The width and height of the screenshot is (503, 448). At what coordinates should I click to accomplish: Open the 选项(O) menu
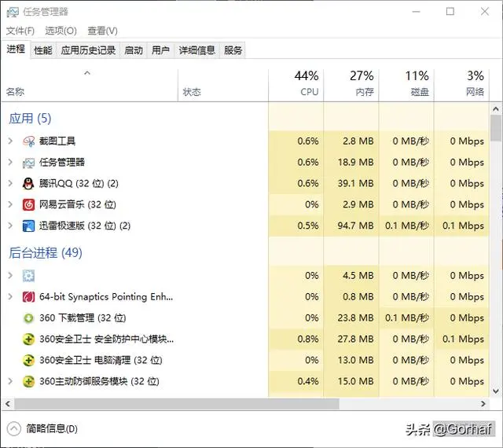[61, 31]
